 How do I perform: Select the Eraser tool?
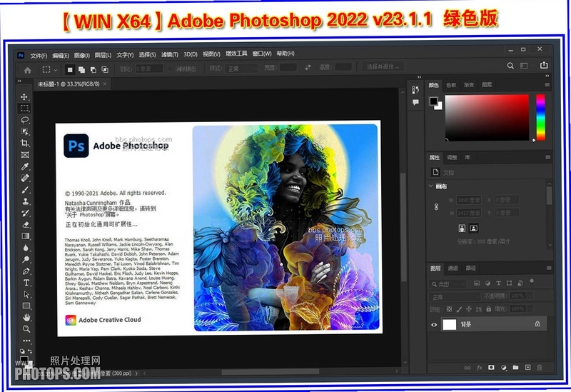26,225
